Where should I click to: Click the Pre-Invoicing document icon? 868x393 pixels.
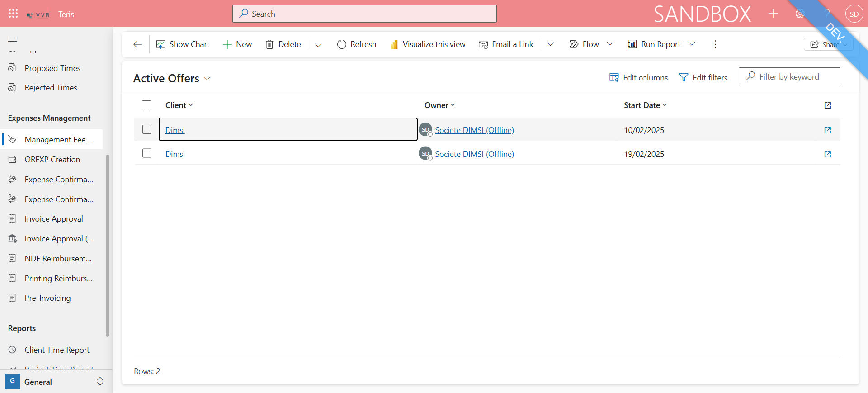[12, 298]
